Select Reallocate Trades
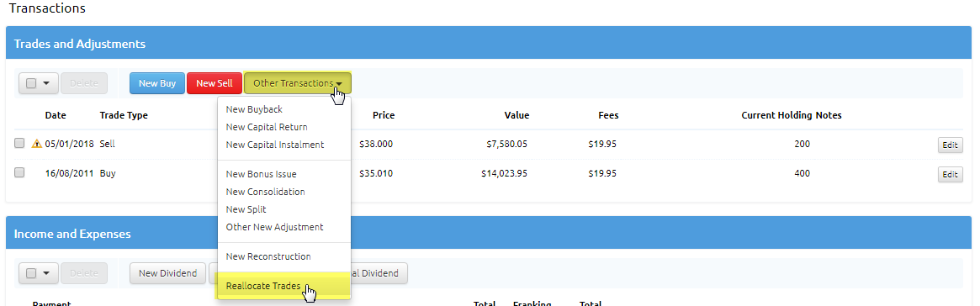The width and height of the screenshot is (980, 306). (263, 286)
